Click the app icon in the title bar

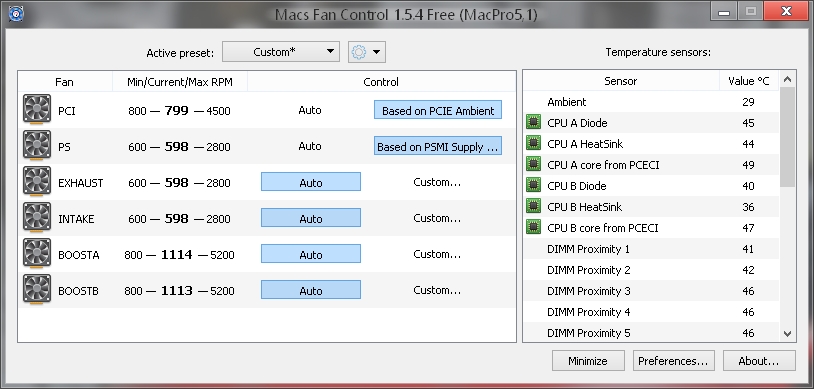[16, 13]
